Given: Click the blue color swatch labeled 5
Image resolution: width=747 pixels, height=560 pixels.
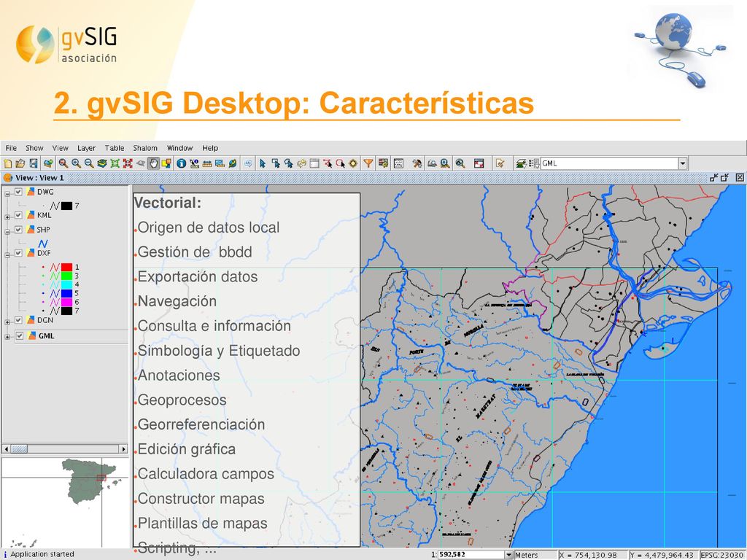Looking at the screenshot, I should tap(66, 293).
